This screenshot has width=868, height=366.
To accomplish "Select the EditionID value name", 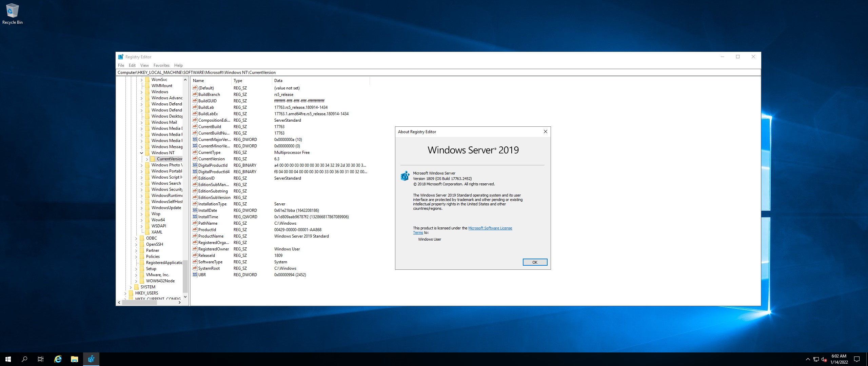I will 206,178.
